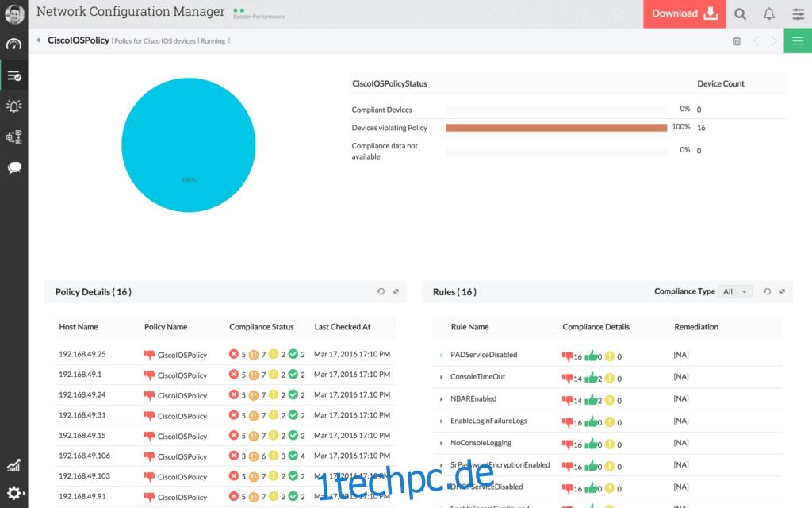Select the compliance checklist sidebar icon

pyautogui.click(x=14, y=76)
